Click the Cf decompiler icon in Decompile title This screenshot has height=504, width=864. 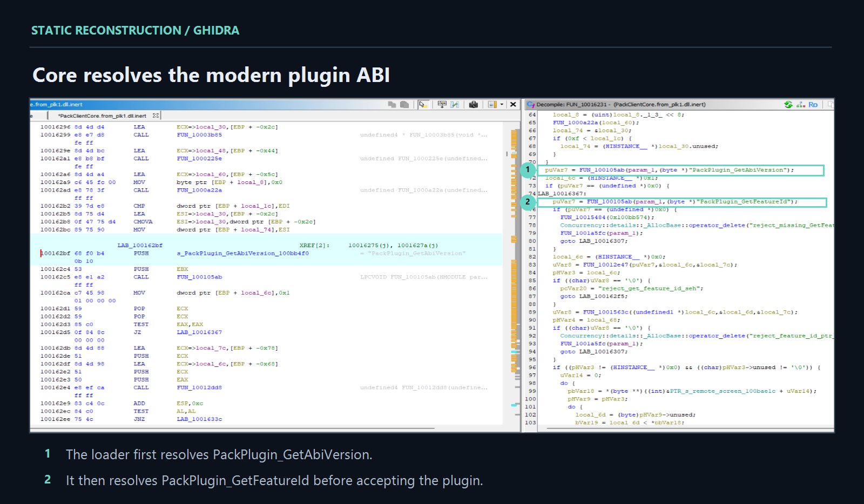point(531,105)
